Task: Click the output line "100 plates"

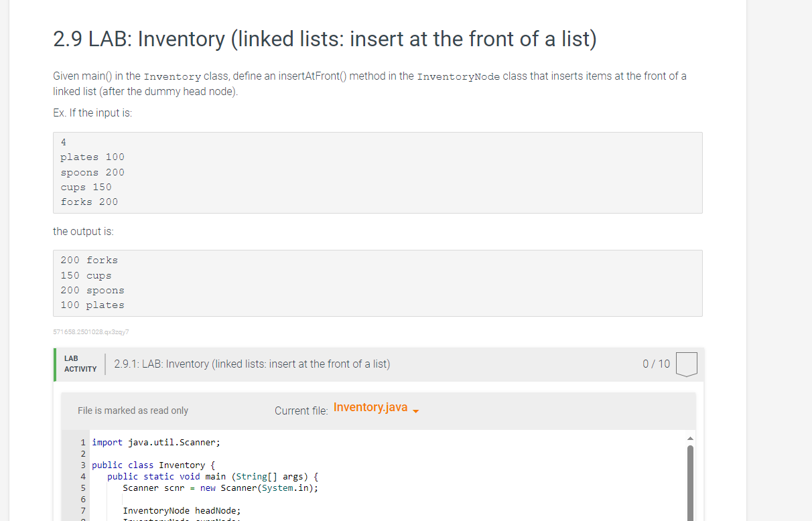Action: [x=92, y=305]
